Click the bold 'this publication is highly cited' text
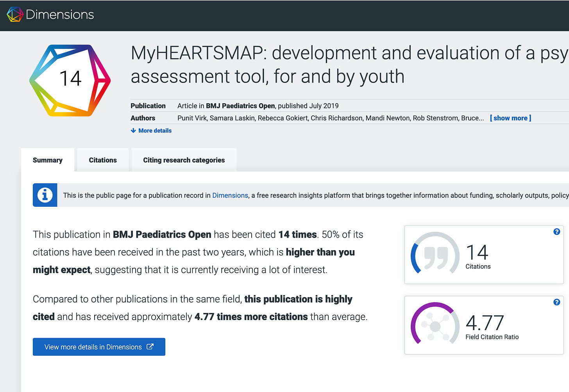The height and width of the screenshot is (392, 569). (193, 308)
